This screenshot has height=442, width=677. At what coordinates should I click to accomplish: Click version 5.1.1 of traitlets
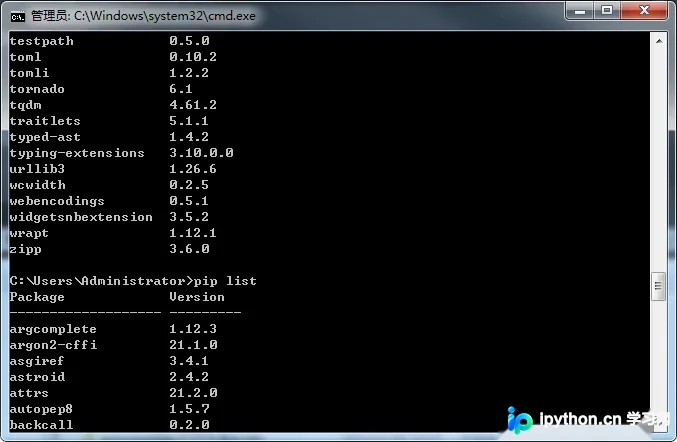click(x=189, y=121)
